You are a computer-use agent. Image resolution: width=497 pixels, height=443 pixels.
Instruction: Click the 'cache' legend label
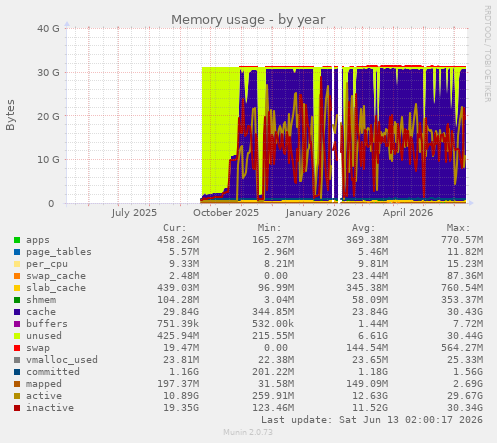[x=41, y=312]
